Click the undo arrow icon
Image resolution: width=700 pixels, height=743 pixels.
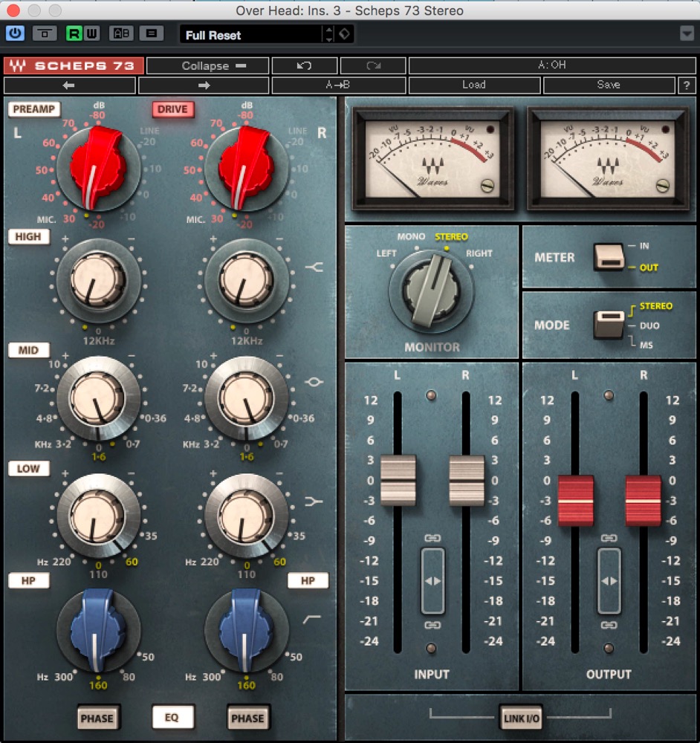(304, 65)
